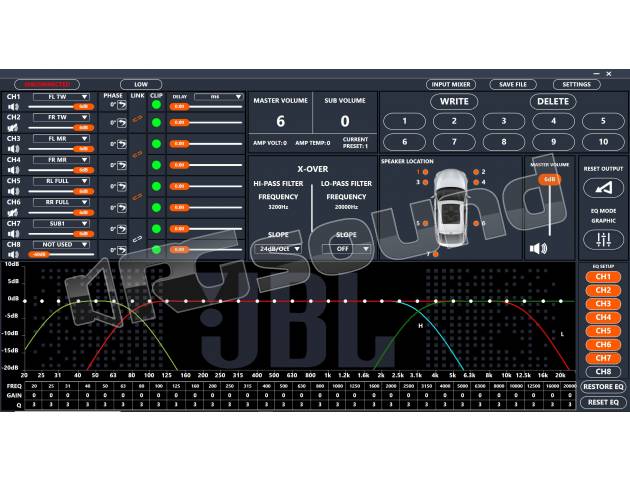Click the CH3 clip indicator light
Screen dimensions: 630x480
click(x=156, y=144)
